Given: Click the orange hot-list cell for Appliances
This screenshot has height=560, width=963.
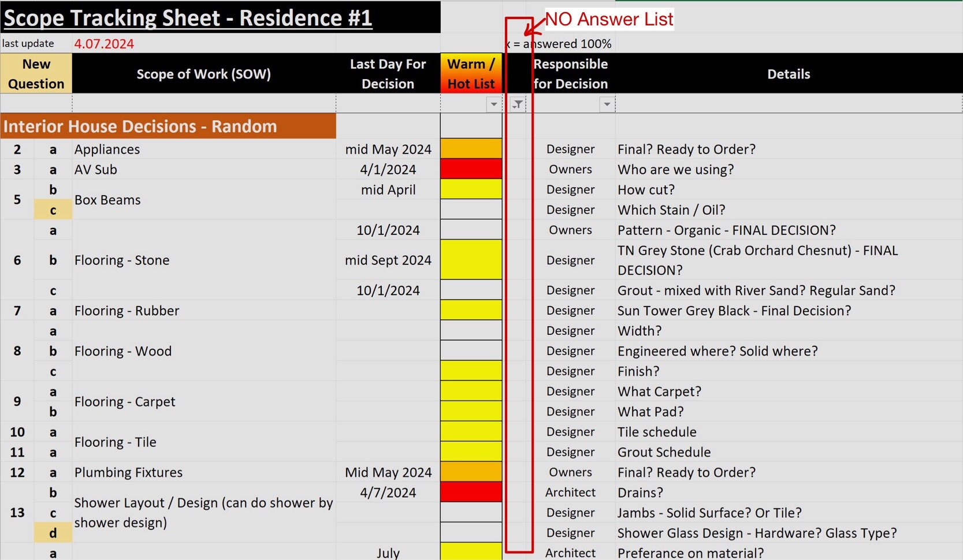Looking at the screenshot, I should 471,148.
